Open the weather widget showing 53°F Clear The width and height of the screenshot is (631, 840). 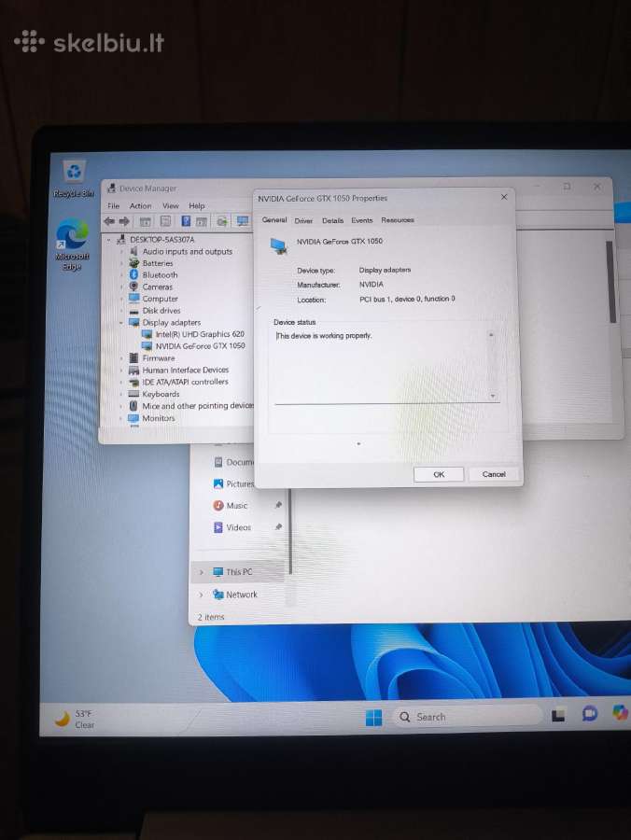tap(75, 719)
